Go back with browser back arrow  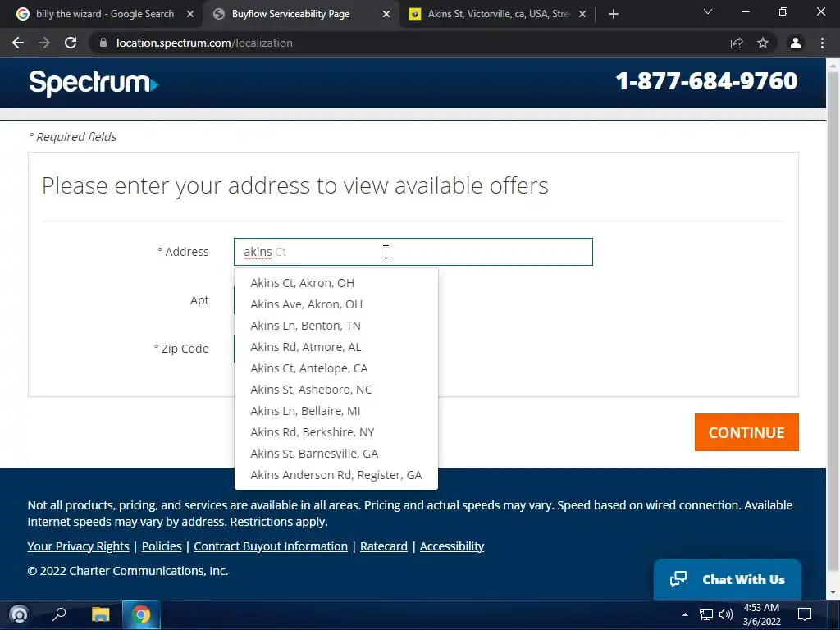18,43
